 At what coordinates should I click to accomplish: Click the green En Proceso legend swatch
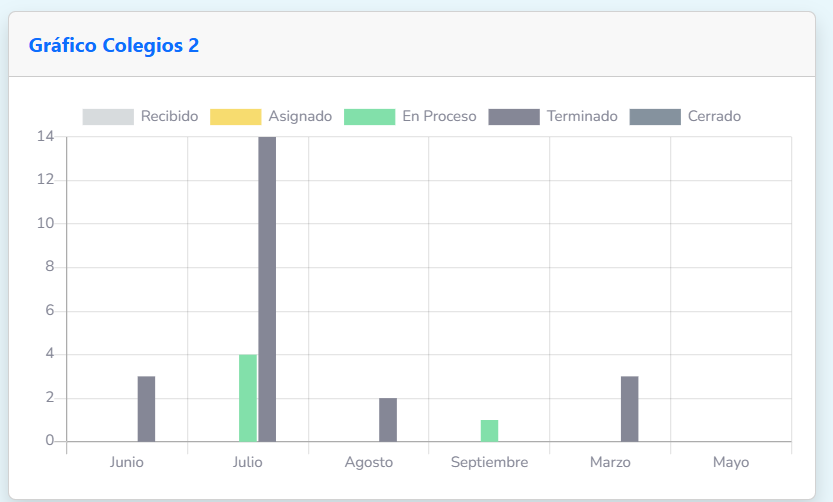tap(369, 117)
